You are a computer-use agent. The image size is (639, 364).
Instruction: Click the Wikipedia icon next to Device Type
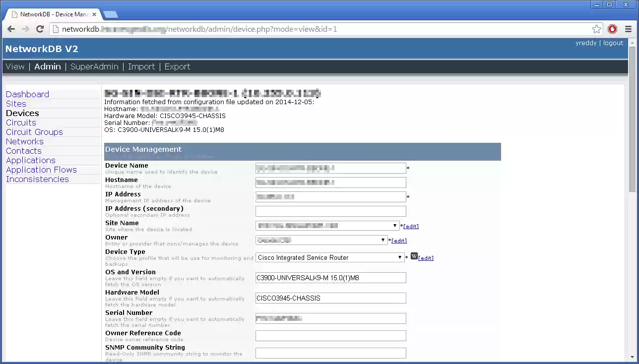[414, 256]
